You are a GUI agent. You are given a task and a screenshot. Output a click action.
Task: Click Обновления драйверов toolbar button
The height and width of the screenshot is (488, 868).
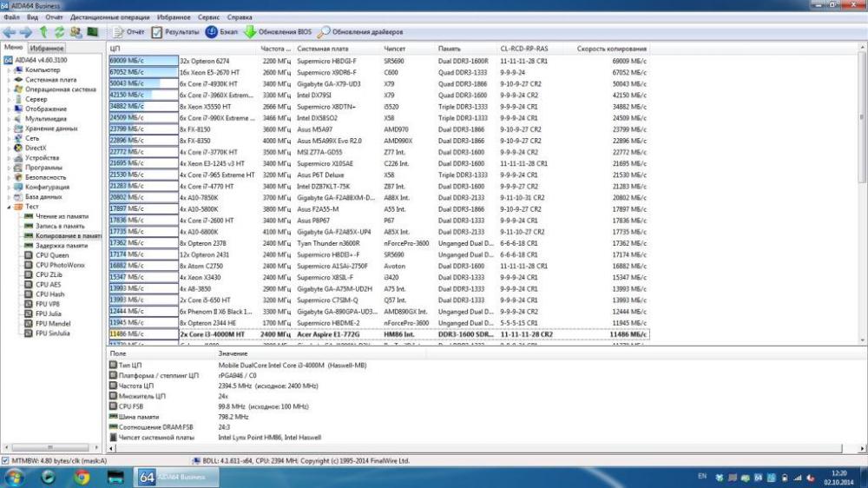(x=360, y=32)
